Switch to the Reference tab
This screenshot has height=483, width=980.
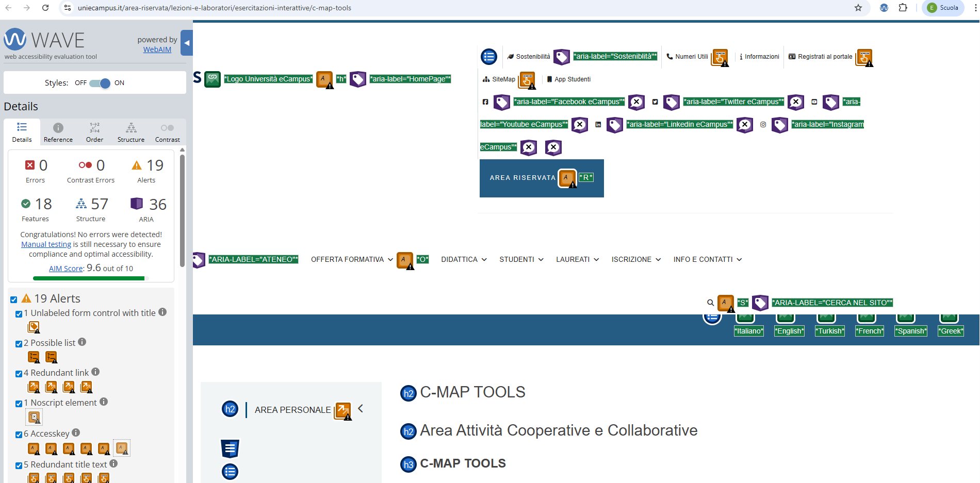58,132
